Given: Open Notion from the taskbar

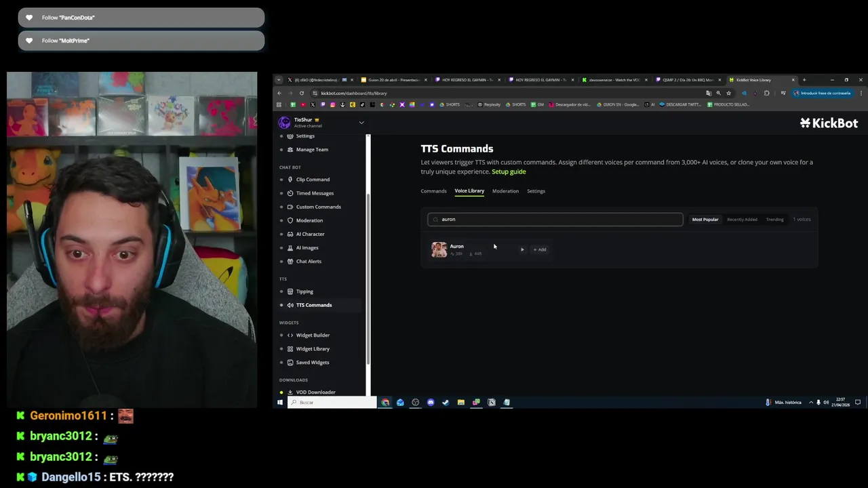Looking at the screenshot, I should [x=492, y=402].
